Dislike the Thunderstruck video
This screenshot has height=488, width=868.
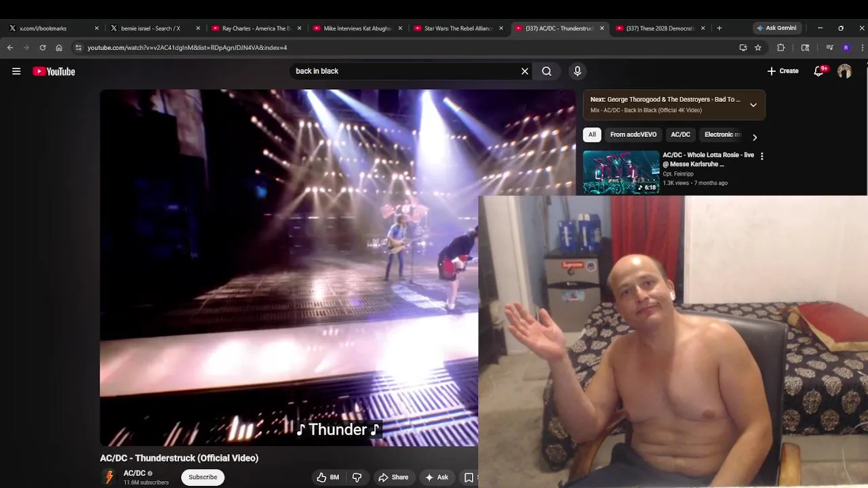(x=357, y=477)
